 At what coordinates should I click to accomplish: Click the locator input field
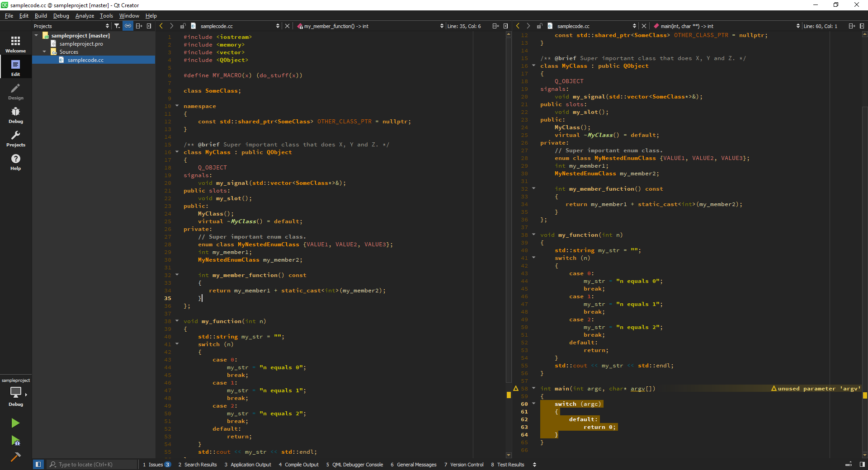coord(92,465)
